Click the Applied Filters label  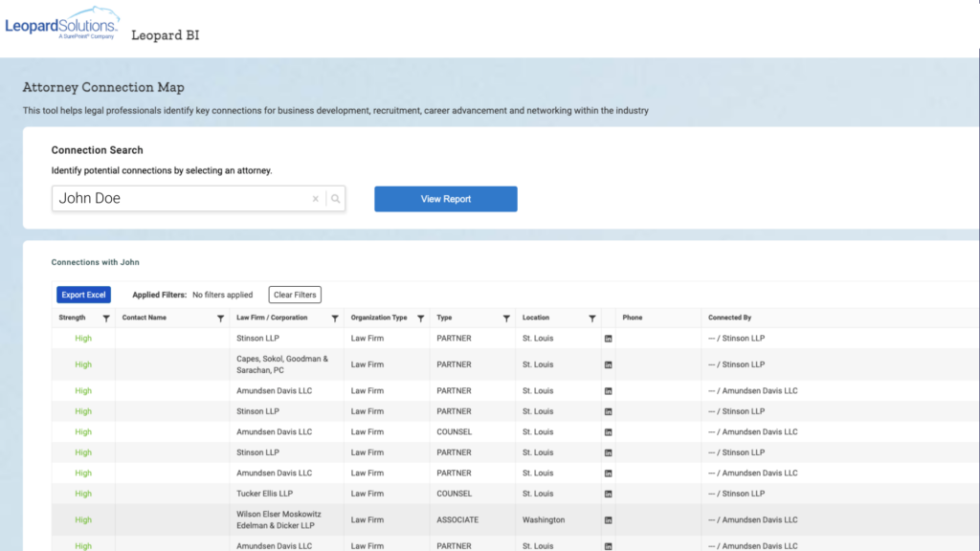160,295
